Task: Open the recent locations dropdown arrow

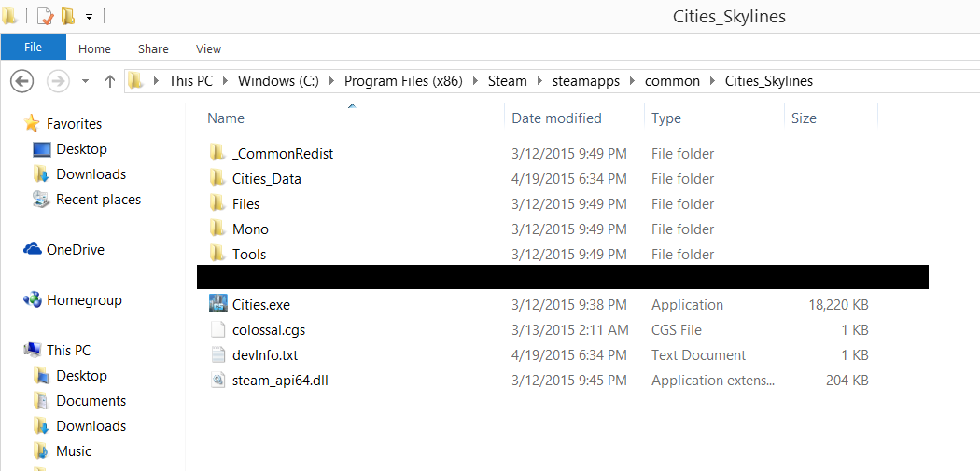Action: point(85,82)
